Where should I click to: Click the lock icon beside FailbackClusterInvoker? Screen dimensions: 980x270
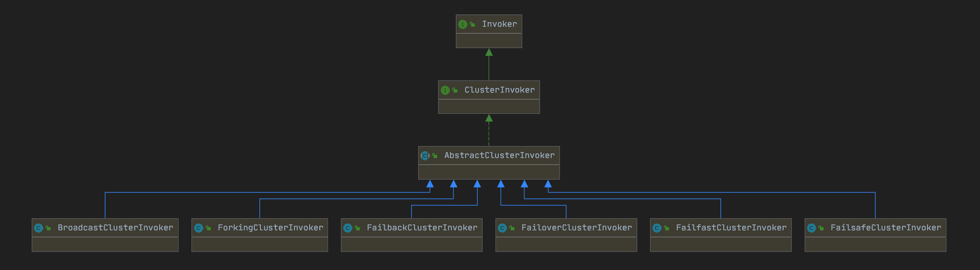357,228
